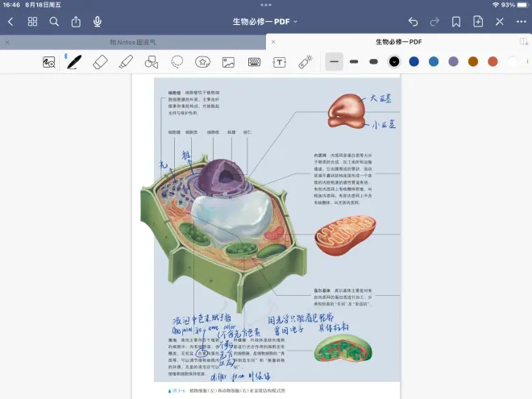Screen dimensions: 532x399
Task: Toggle microphone audio recording
Action: pyautogui.click(x=98, y=22)
